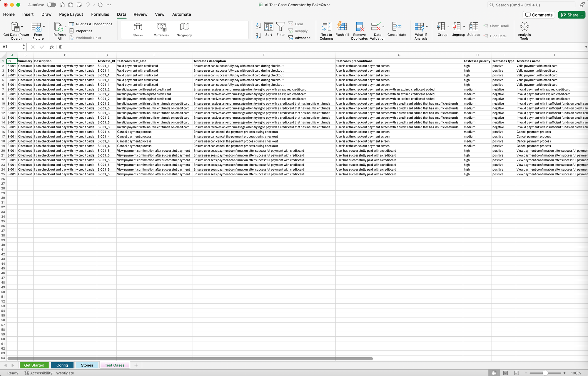Open the Formulas ribbon tab
Screen dimensions: 588x376
[x=100, y=14]
